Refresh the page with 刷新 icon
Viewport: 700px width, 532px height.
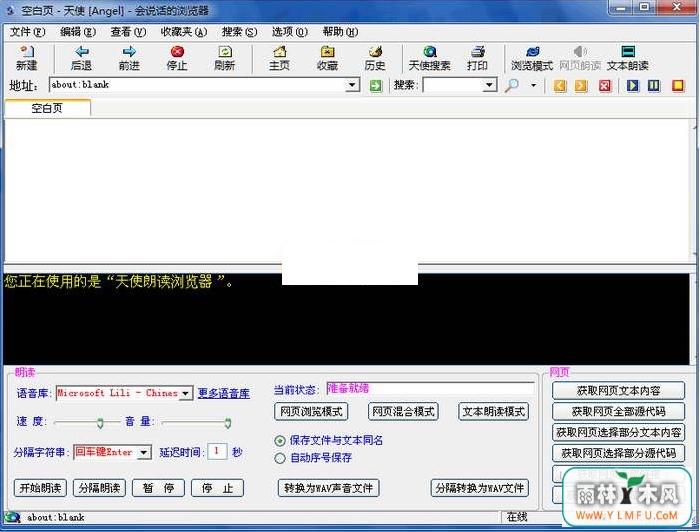coord(225,58)
